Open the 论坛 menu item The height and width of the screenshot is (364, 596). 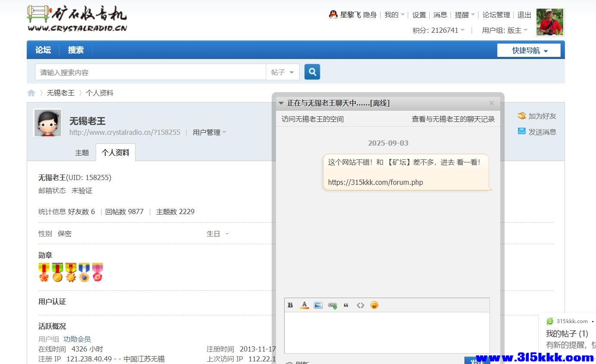click(x=43, y=50)
